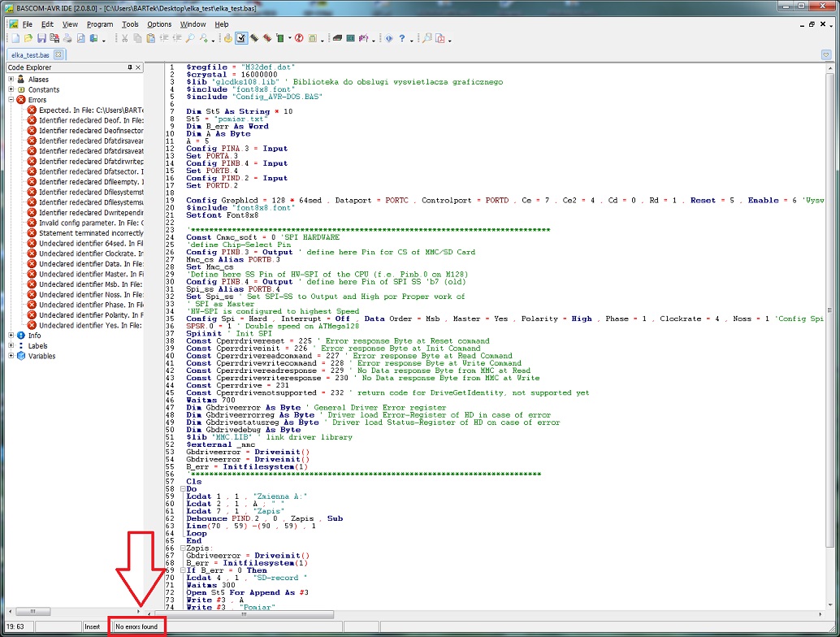The height and width of the screenshot is (637, 840).
Task: Expand the Aliases tree node
Action: 11,80
